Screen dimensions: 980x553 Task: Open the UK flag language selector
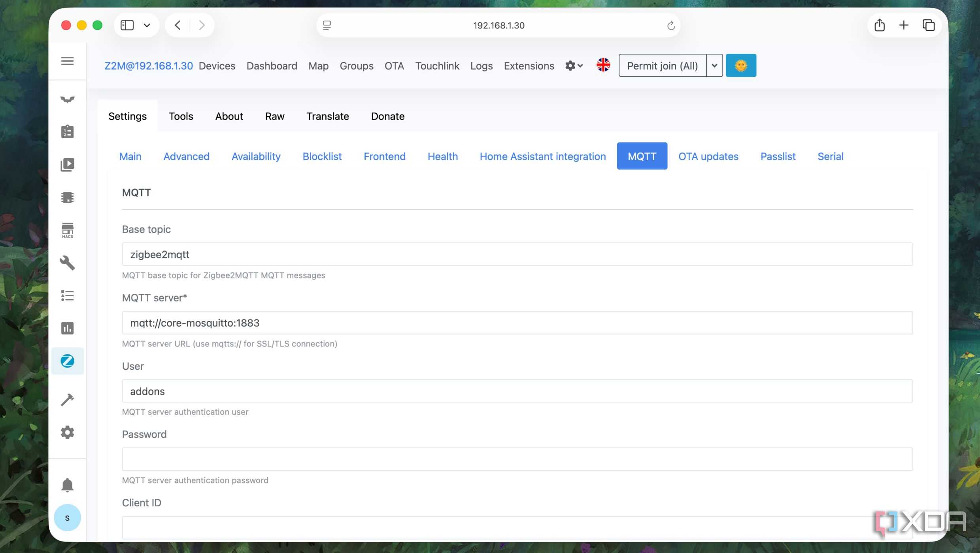603,65
